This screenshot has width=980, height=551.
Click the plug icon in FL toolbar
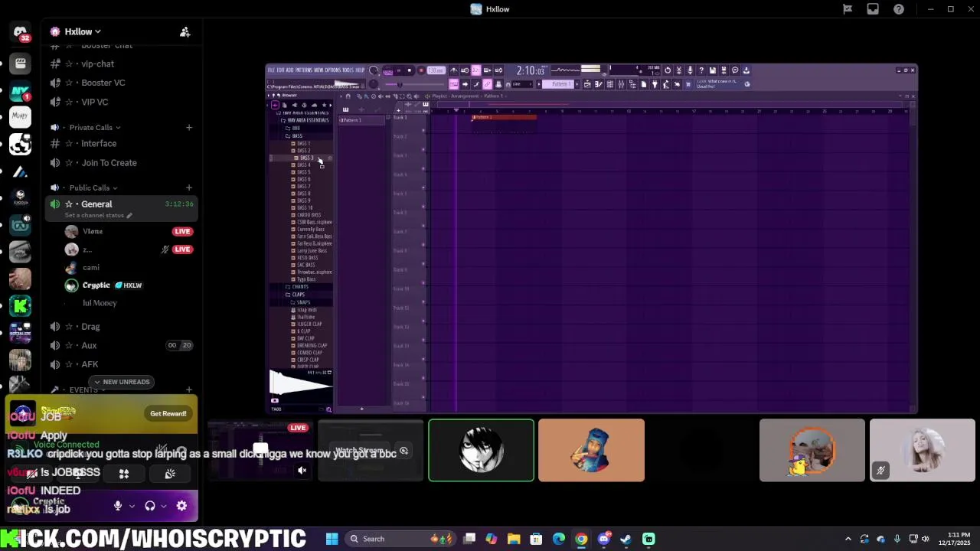click(655, 84)
